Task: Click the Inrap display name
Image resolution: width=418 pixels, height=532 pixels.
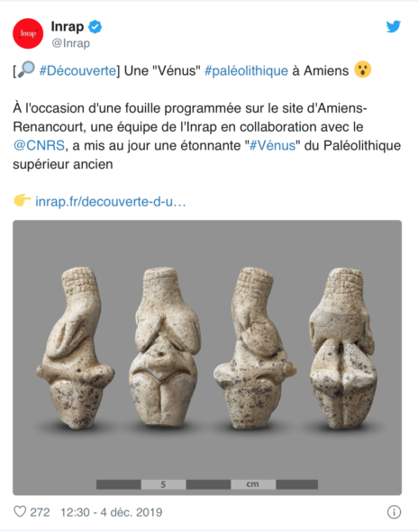Action: point(68,26)
